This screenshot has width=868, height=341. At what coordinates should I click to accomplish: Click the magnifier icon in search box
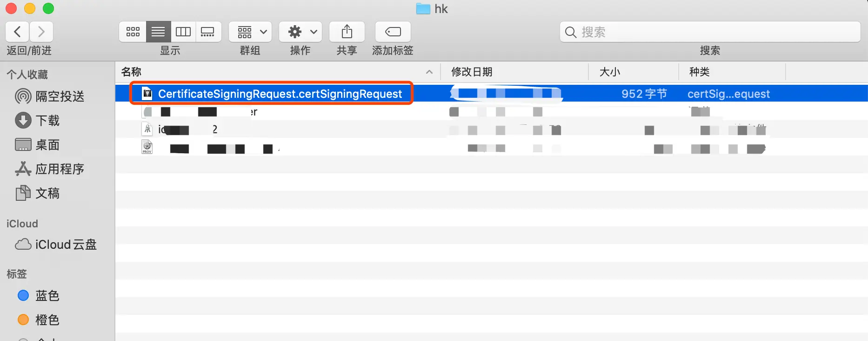tap(571, 32)
